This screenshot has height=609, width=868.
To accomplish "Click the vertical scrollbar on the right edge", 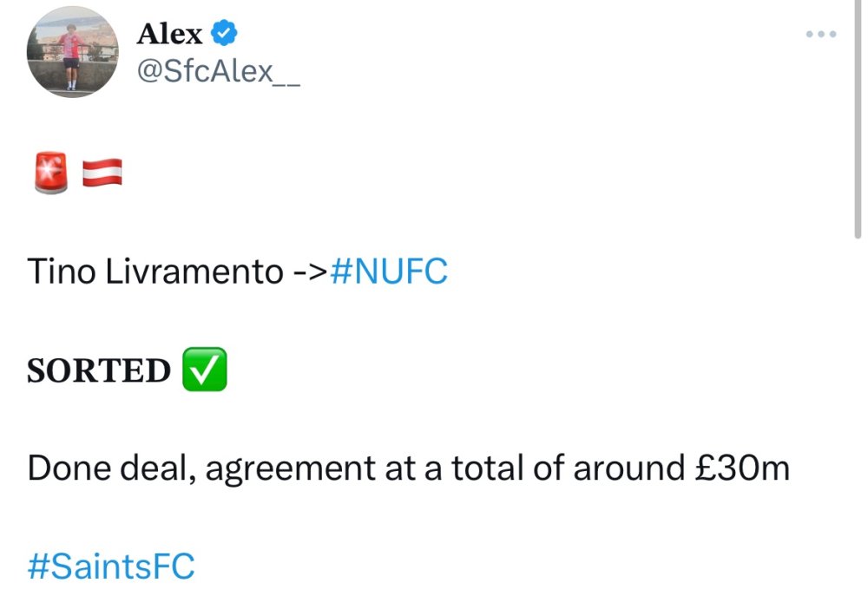I will tap(858, 121).
